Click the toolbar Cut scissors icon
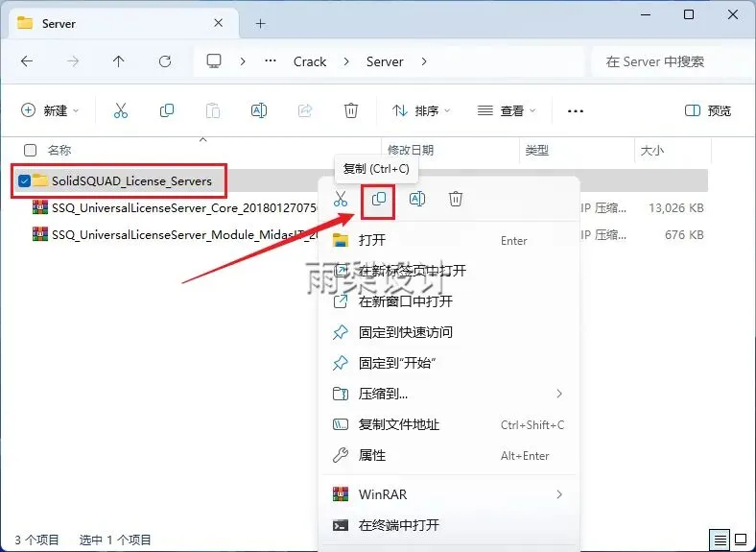This screenshot has width=756, height=552. pos(121,110)
